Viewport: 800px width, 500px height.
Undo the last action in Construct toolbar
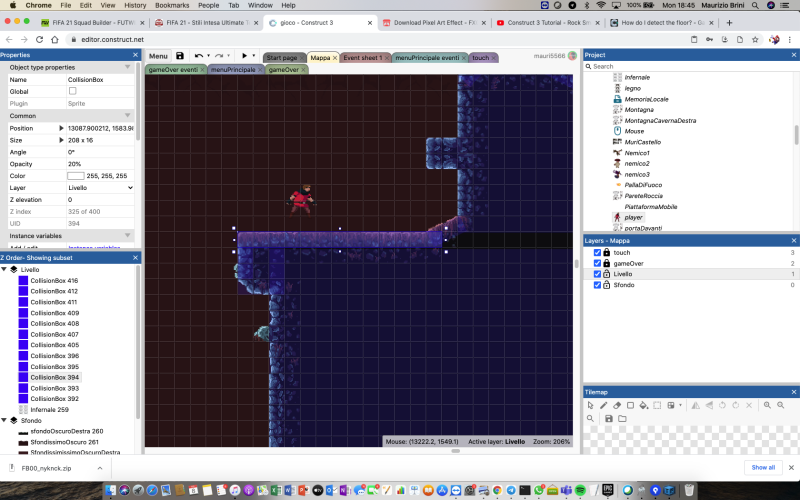pyautogui.click(x=198, y=56)
